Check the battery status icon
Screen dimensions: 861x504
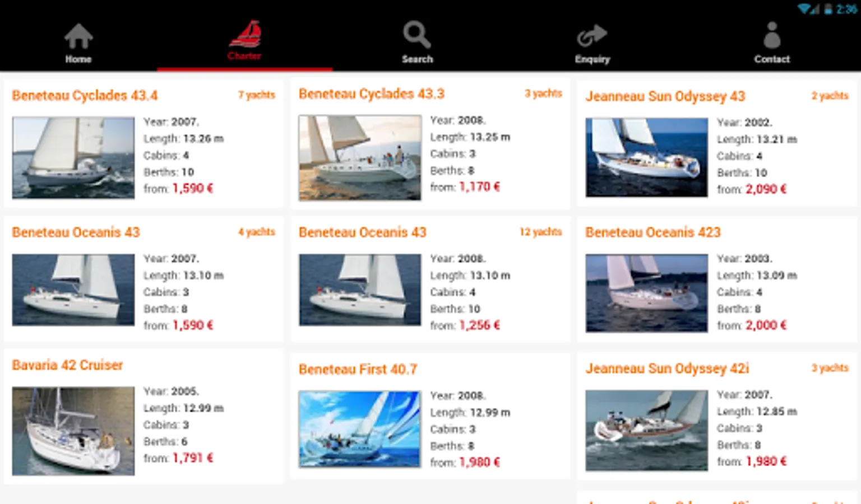click(828, 9)
